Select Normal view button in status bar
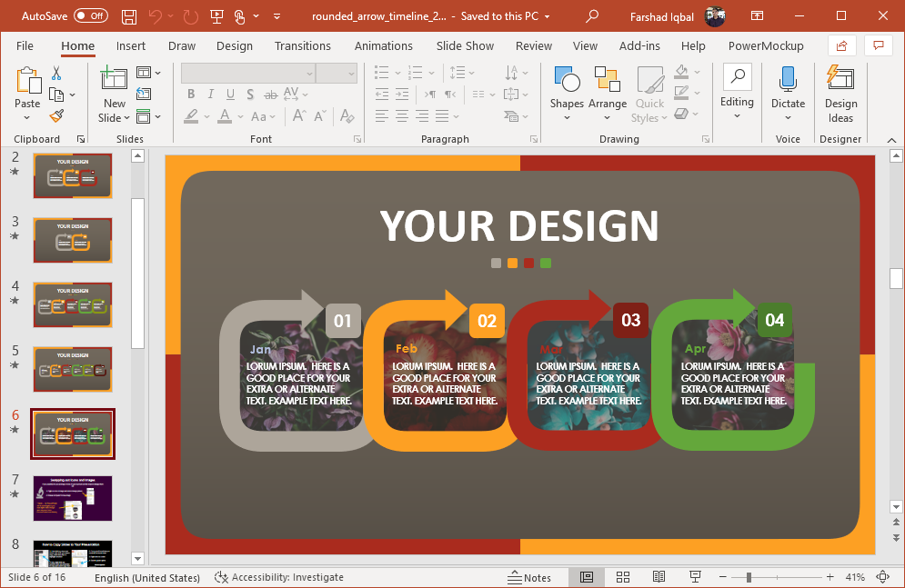 click(x=587, y=577)
